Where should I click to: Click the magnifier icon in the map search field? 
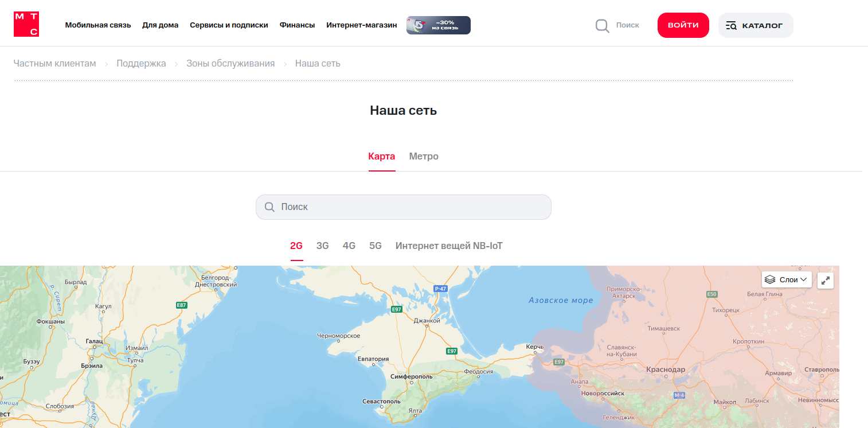point(269,207)
